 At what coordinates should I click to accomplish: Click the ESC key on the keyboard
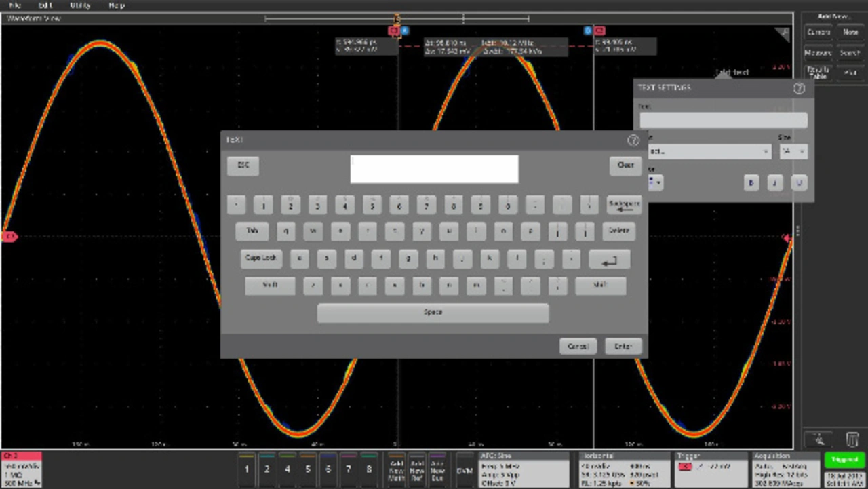point(243,165)
